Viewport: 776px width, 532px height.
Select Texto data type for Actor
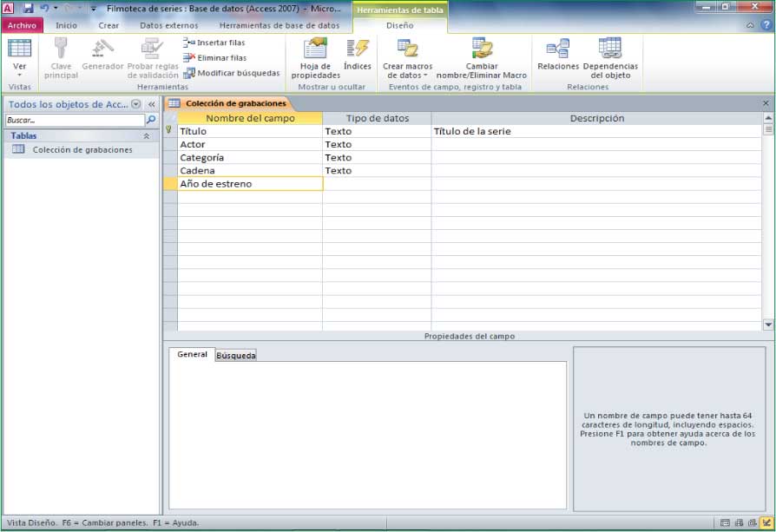click(377, 144)
